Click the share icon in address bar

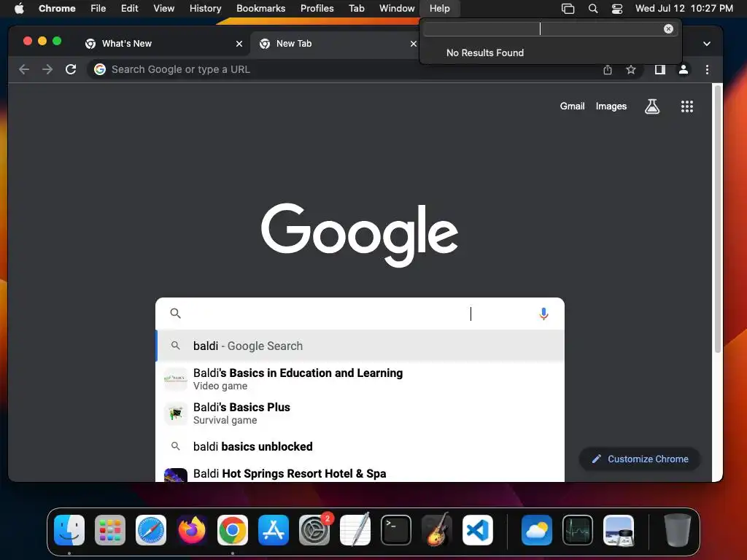pyautogui.click(x=608, y=70)
